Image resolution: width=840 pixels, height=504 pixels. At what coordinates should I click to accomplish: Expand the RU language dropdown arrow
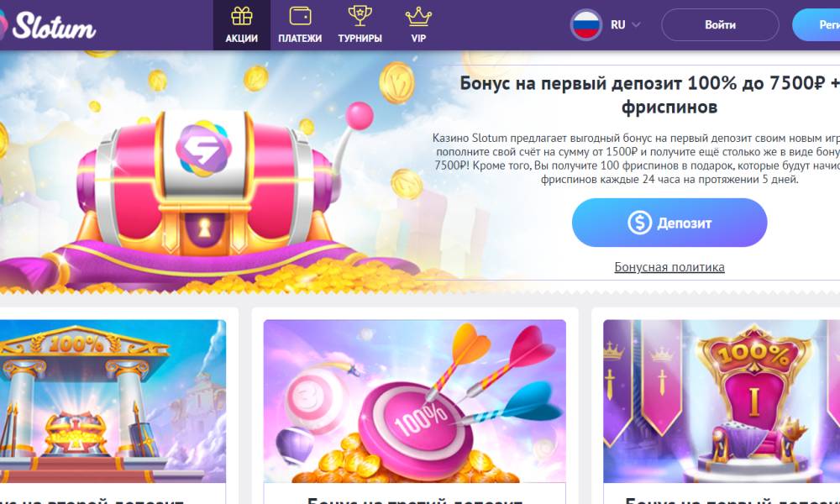click(x=636, y=24)
